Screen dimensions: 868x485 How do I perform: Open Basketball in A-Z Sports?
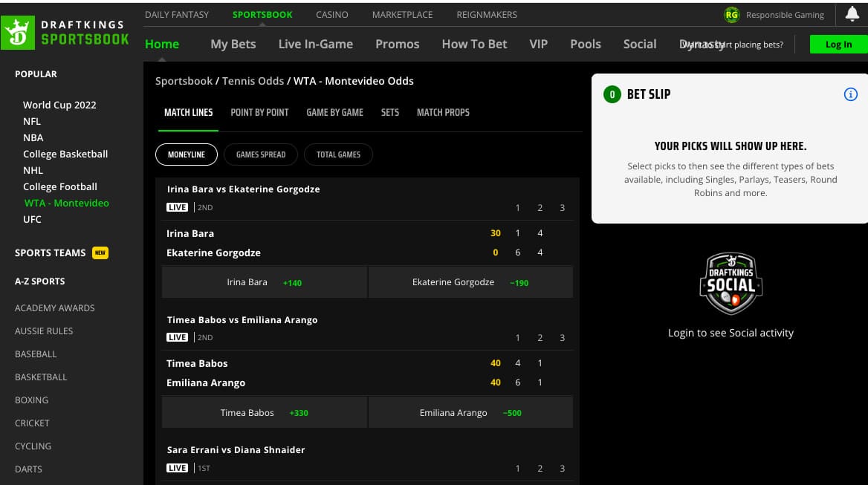coord(41,377)
